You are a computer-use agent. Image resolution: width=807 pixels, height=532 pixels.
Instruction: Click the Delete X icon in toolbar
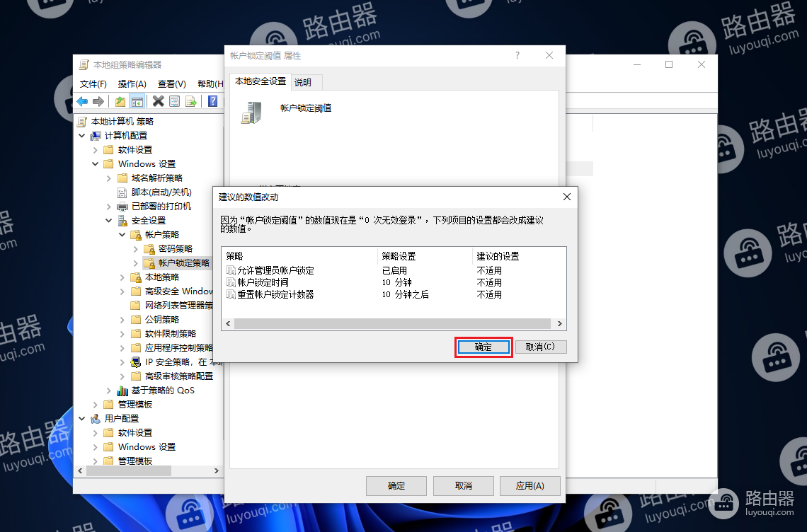pos(159,101)
